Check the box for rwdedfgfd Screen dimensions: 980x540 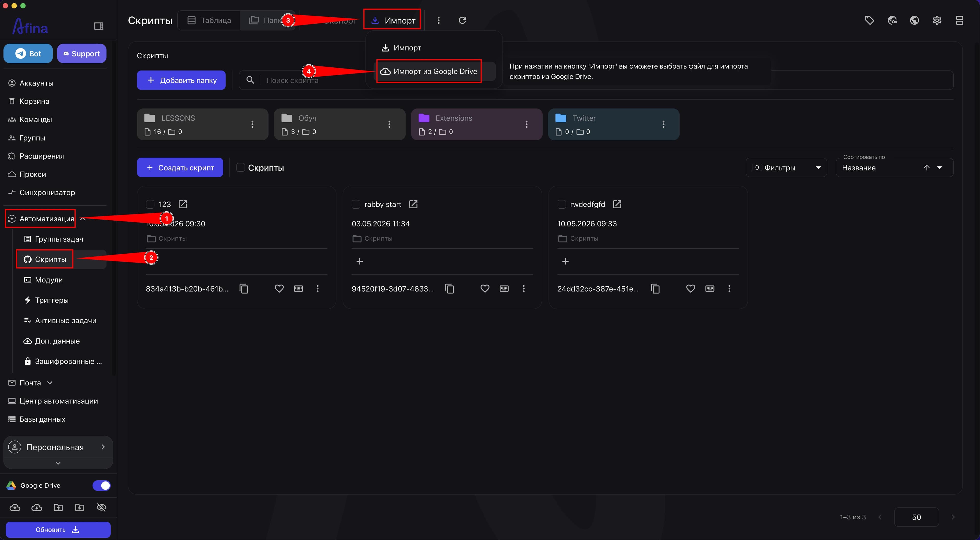coord(561,204)
